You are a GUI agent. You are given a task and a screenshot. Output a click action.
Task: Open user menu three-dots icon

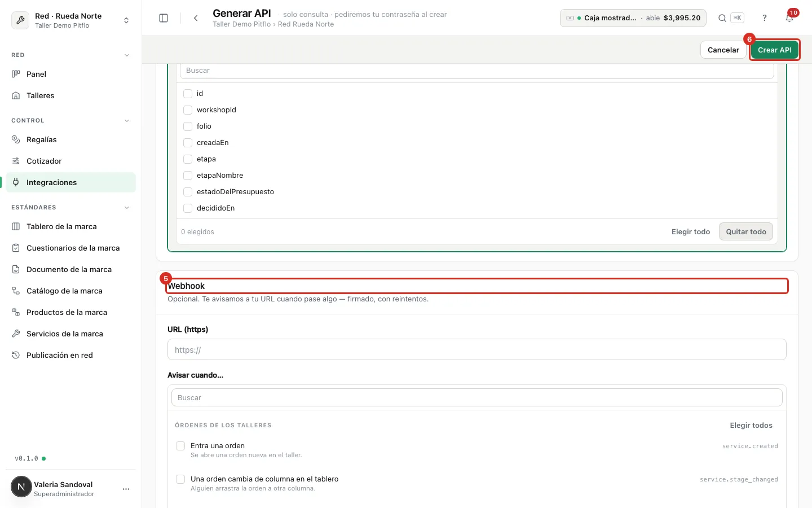126,489
